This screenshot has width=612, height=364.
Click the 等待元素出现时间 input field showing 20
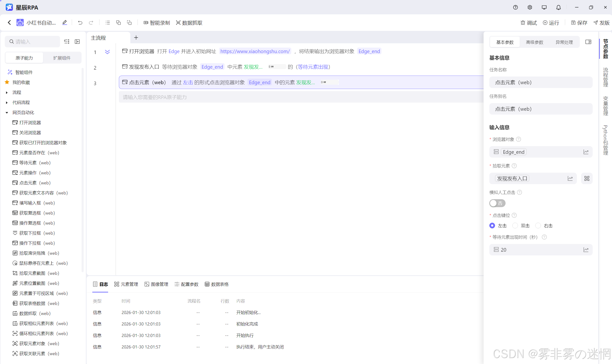pos(537,249)
